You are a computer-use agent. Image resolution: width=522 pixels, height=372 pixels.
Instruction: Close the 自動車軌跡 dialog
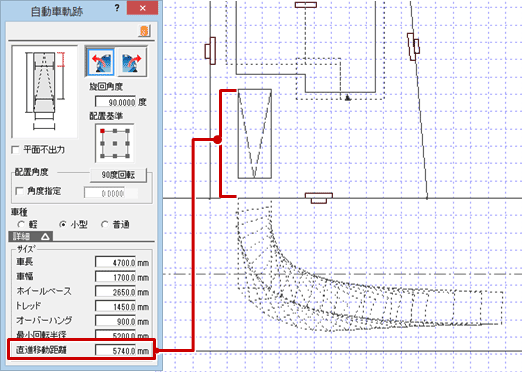(x=142, y=8)
